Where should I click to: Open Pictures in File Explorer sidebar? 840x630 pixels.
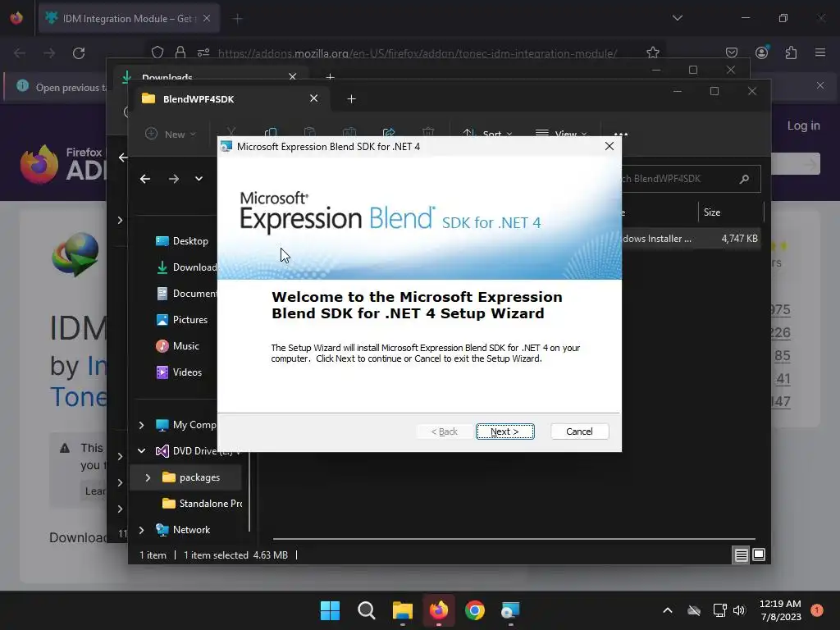pyautogui.click(x=181, y=320)
